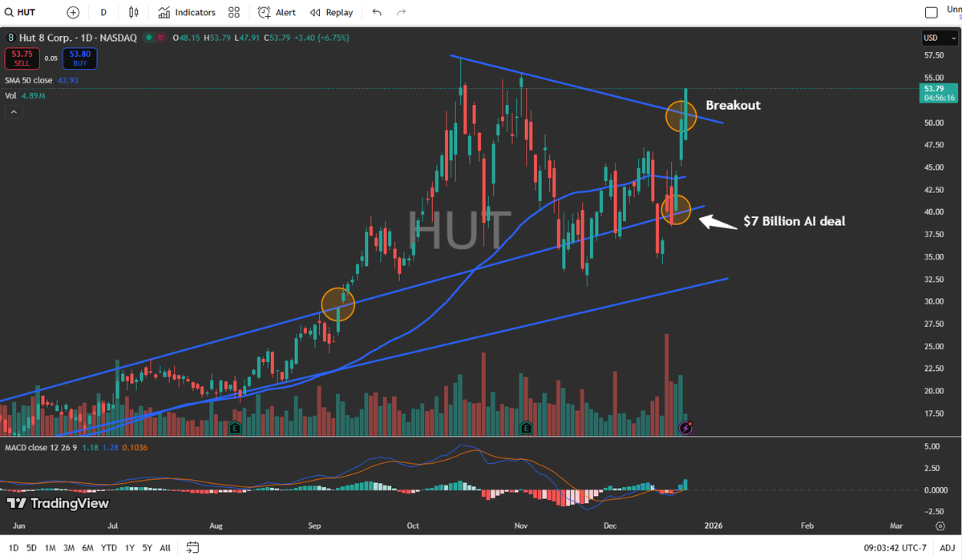This screenshot has width=962, height=560.
Task: Click the undo arrow
Action: (x=378, y=12)
